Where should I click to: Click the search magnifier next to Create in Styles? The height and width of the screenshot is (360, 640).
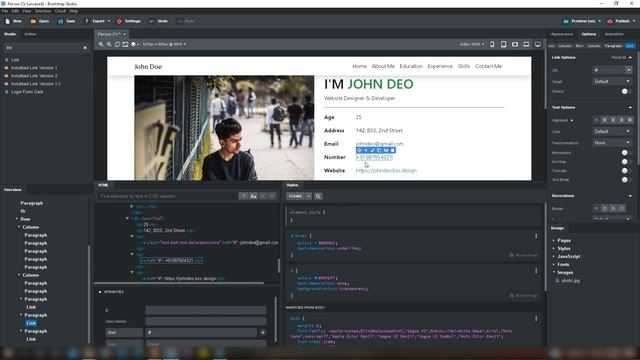pos(318,196)
